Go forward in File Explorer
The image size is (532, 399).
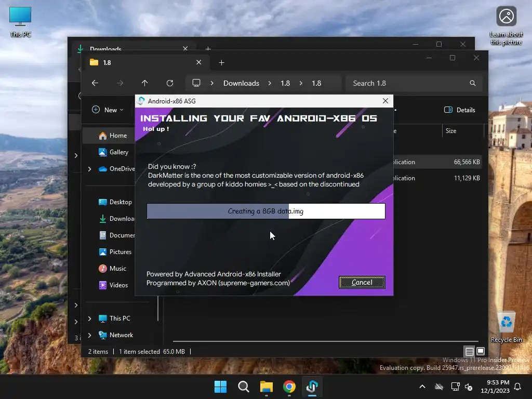120,83
